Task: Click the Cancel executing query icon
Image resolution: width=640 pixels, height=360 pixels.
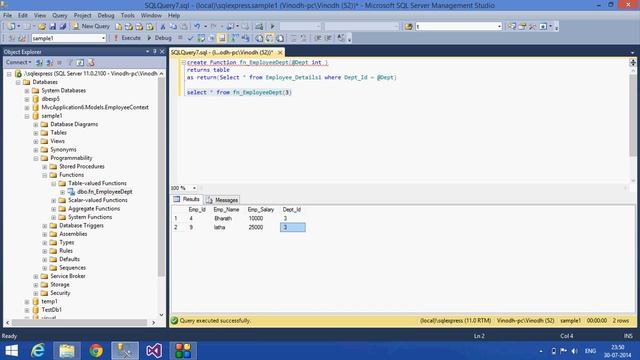Action: click(x=180, y=38)
